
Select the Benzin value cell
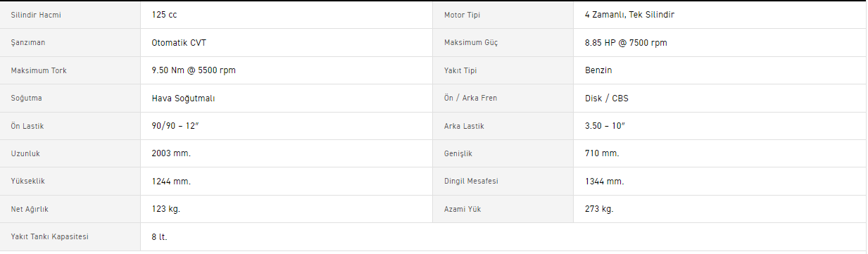pyautogui.click(x=719, y=70)
